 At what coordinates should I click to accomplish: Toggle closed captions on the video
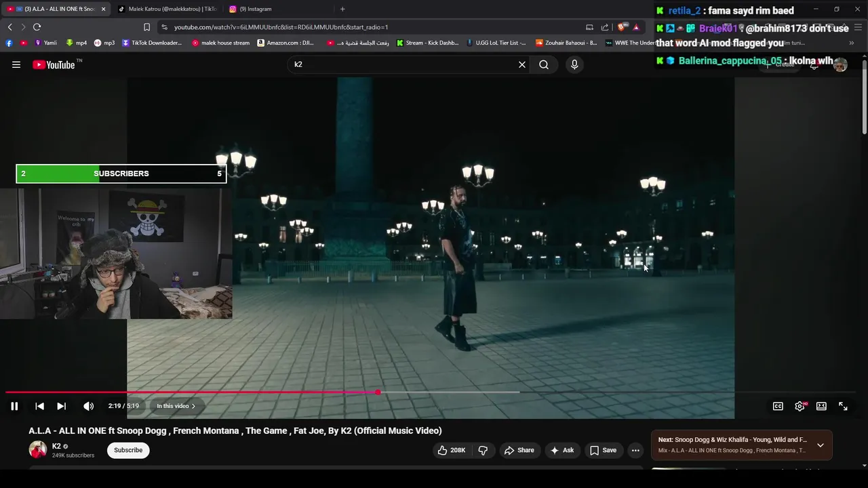tap(778, 406)
